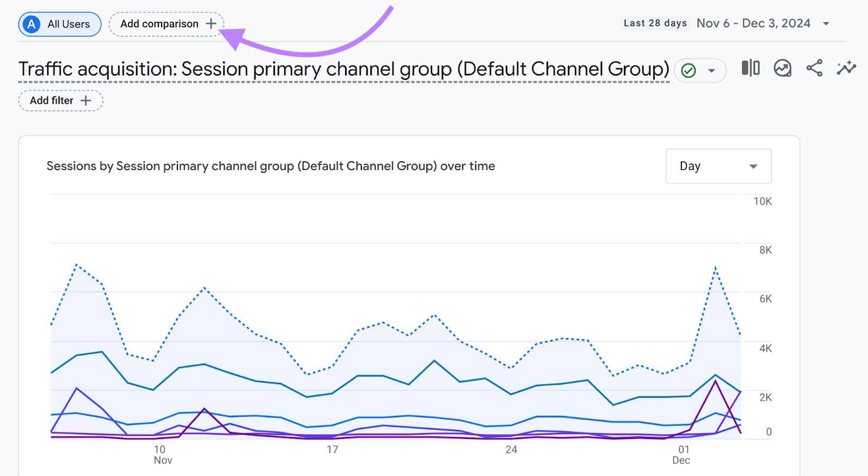
Task: Click the Last 28 days label
Action: pyautogui.click(x=655, y=23)
